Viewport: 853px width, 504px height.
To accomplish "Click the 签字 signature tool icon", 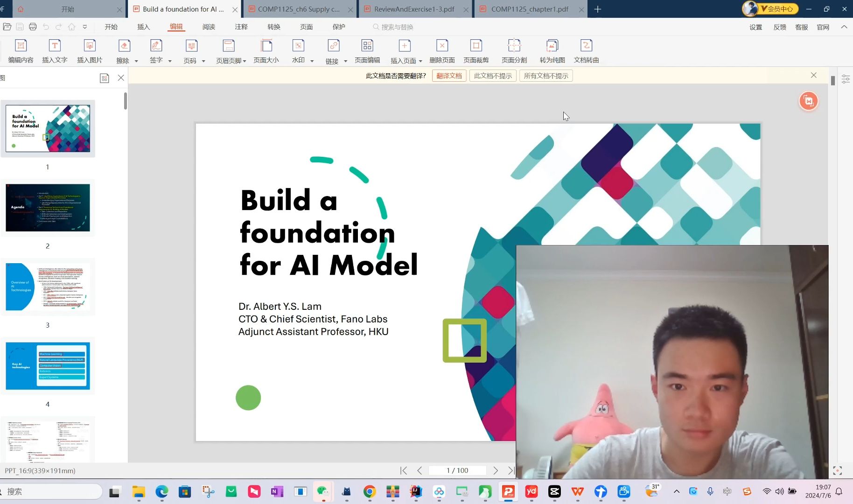I will click(156, 46).
